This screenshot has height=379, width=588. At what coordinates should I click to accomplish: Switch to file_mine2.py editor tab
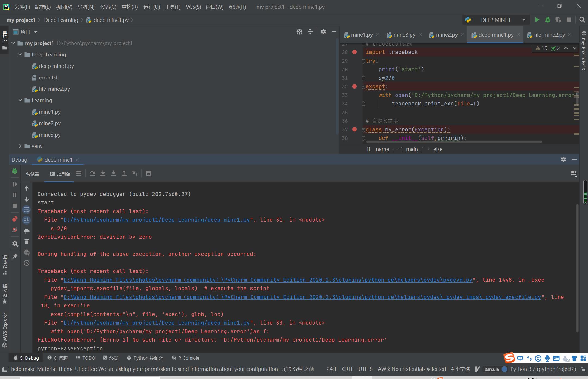[549, 35]
